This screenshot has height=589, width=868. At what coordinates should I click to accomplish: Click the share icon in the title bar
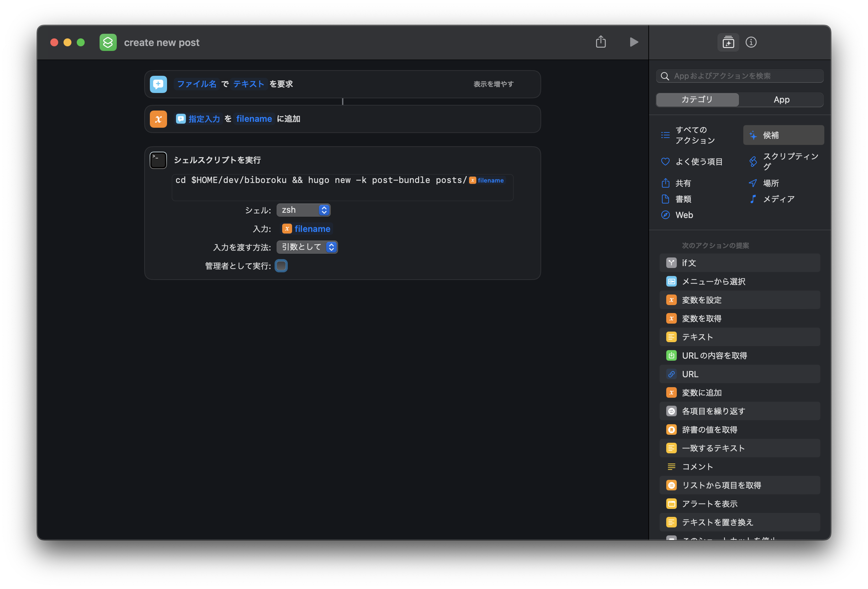tap(601, 42)
